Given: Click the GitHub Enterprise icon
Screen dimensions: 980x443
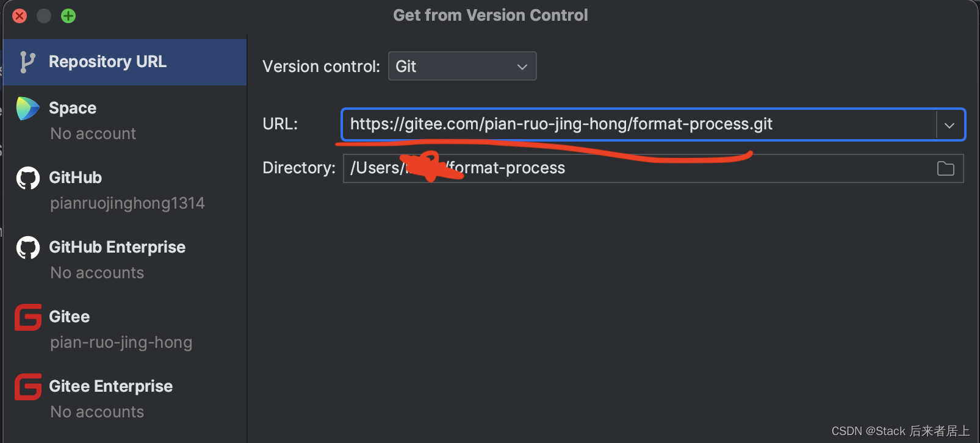Looking at the screenshot, I should point(27,247).
